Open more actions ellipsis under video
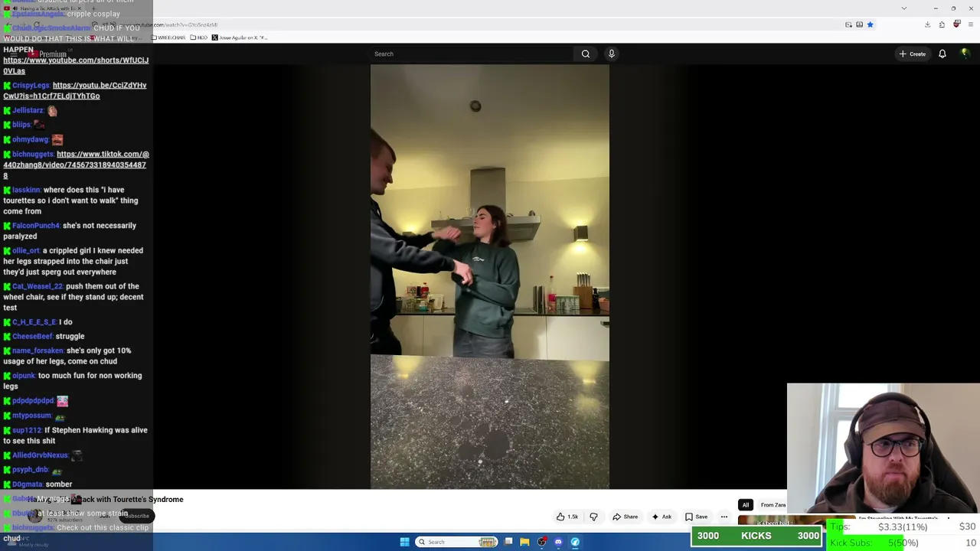The height and width of the screenshot is (551, 980). point(724,517)
